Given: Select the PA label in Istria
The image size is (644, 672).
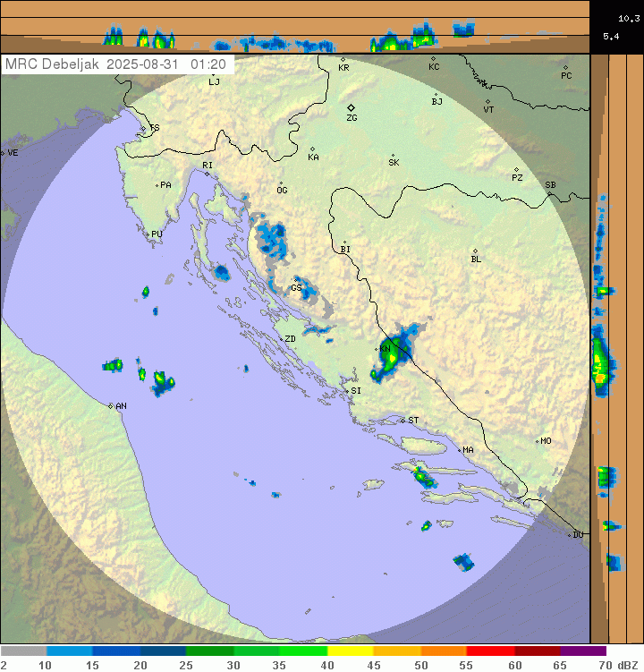Looking at the screenshot, I should tap(165, 185).
